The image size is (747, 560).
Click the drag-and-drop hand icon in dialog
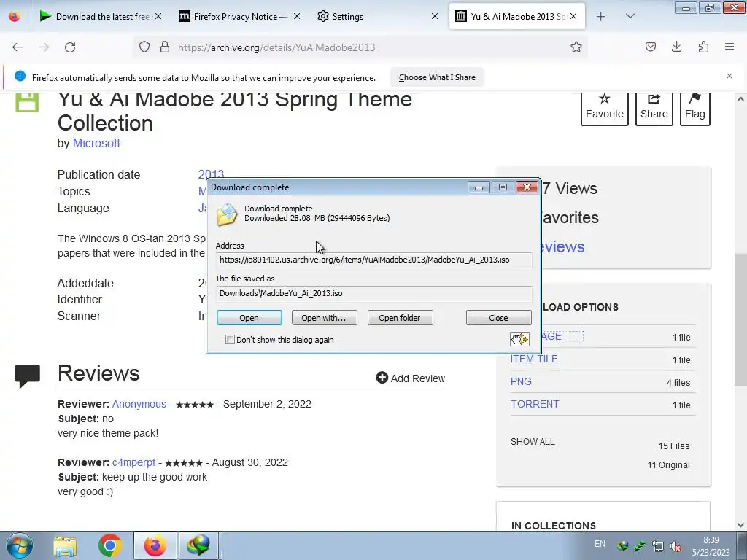519,339
